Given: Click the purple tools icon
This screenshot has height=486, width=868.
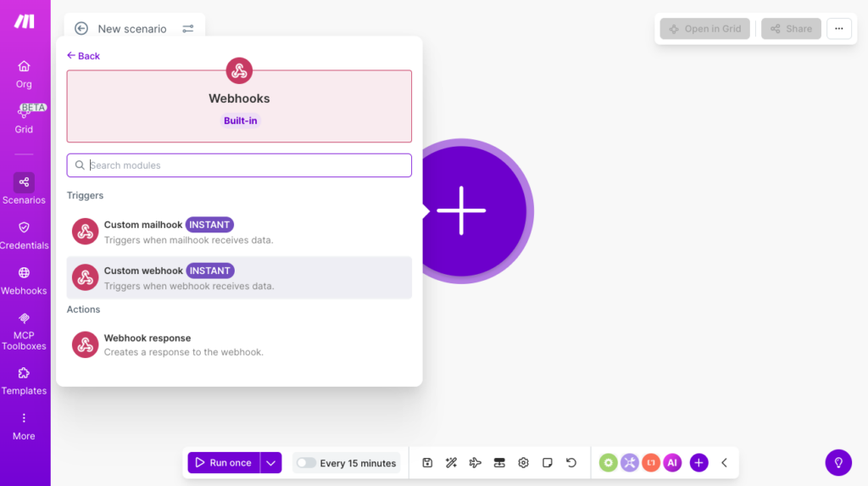Looking at the screenshot, I should click(630, 463).
